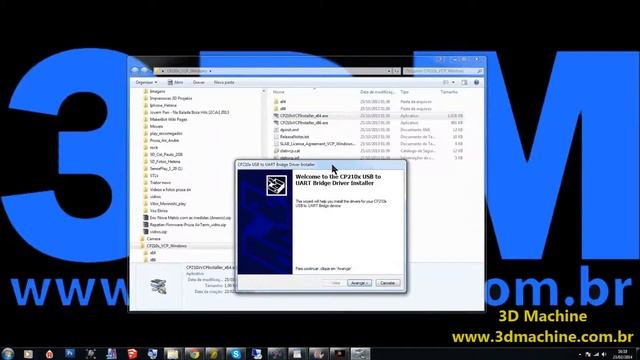Click the Explorer help icon

(476, 82)
